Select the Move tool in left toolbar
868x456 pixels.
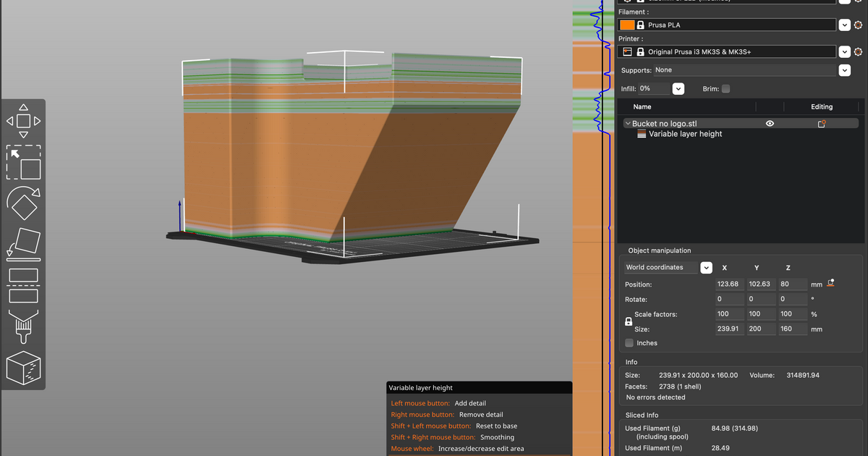23,121
